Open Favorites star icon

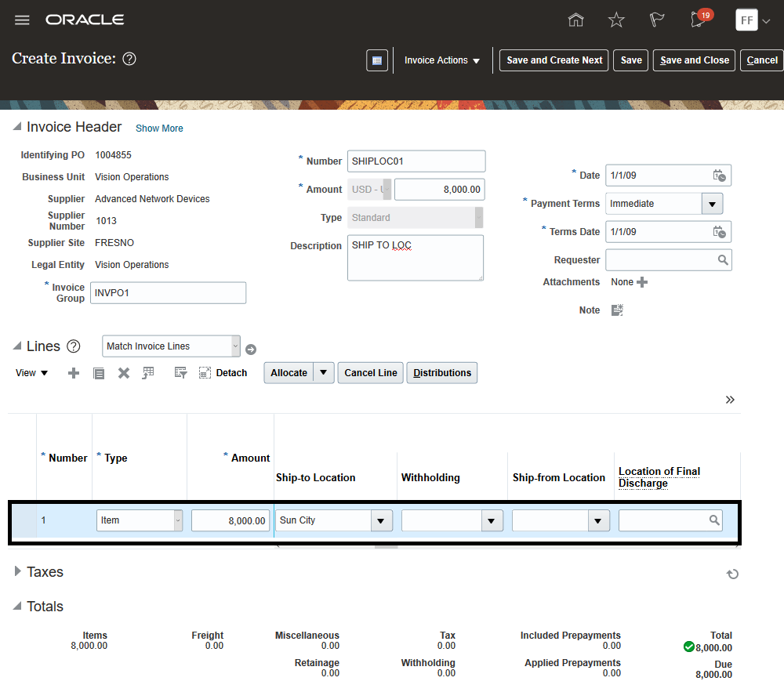(616, 20)
